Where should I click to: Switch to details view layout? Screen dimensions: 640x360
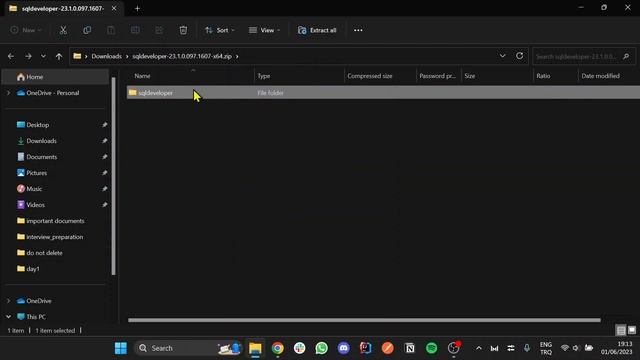coord(621,330)
